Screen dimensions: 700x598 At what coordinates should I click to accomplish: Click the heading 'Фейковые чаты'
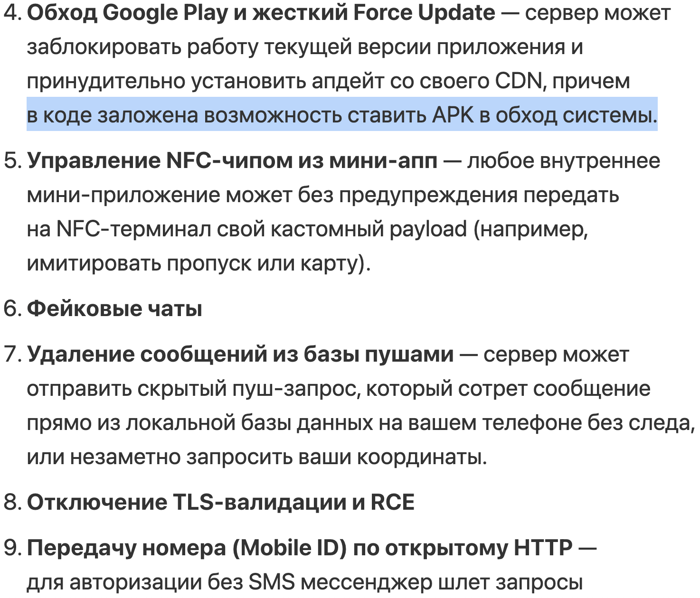[115, 309]
